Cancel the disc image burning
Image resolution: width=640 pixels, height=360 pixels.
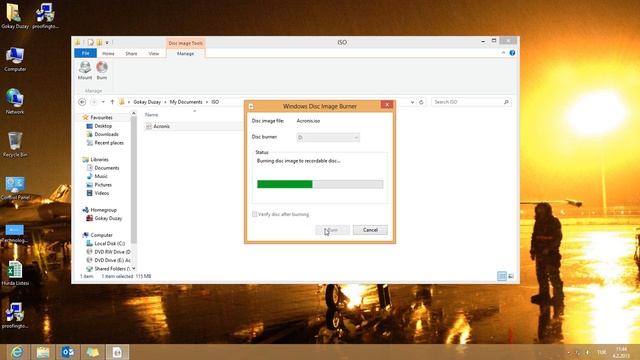(x=370, y=230)
